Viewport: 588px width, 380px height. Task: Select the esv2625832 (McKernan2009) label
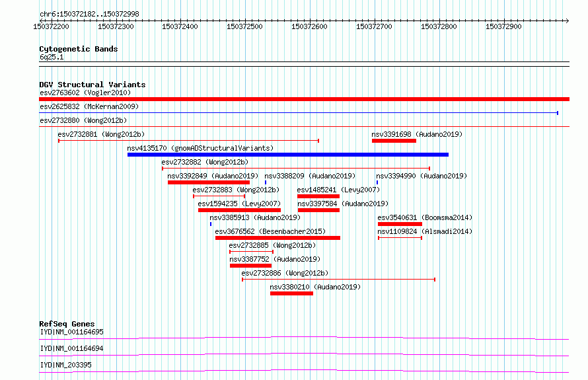[x=89, y=106]
